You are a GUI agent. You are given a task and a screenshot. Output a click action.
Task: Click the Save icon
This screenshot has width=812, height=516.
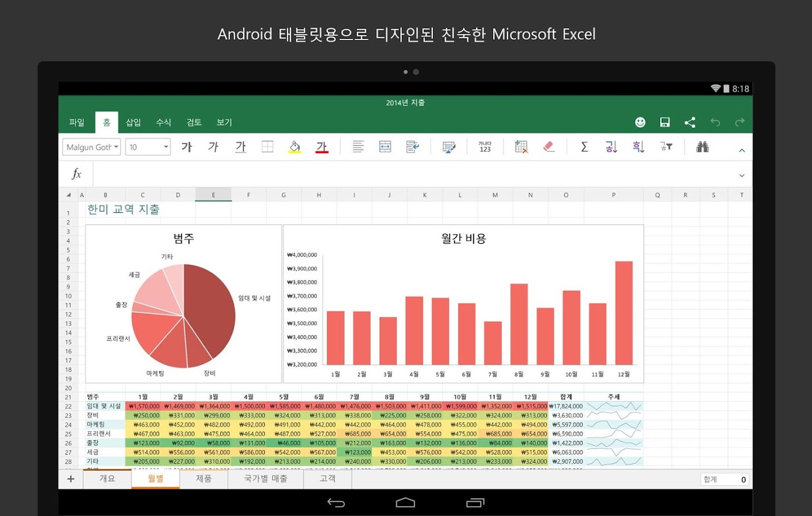click(x=664, y=122)
